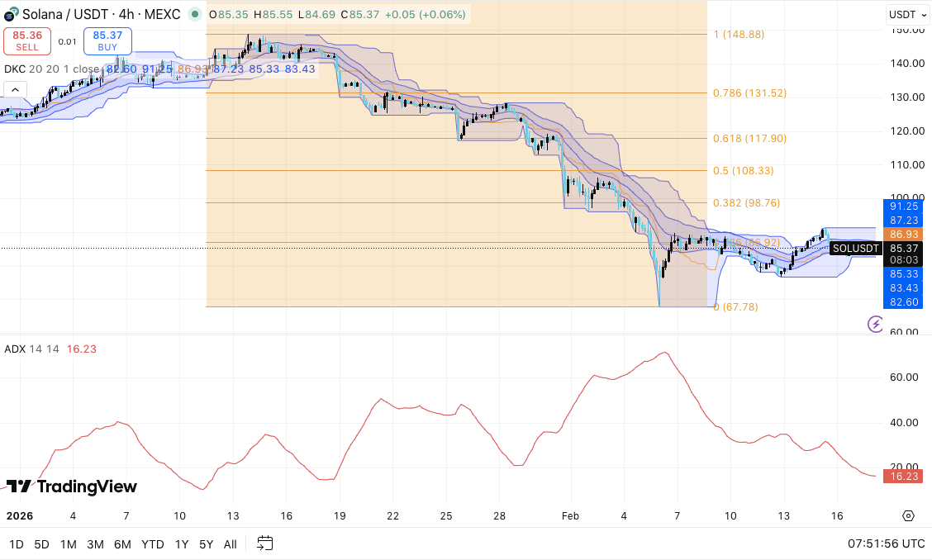The image size is (932, 560).
Task: Select the DKC indicator legend
Action: click(x=15, y=69)
